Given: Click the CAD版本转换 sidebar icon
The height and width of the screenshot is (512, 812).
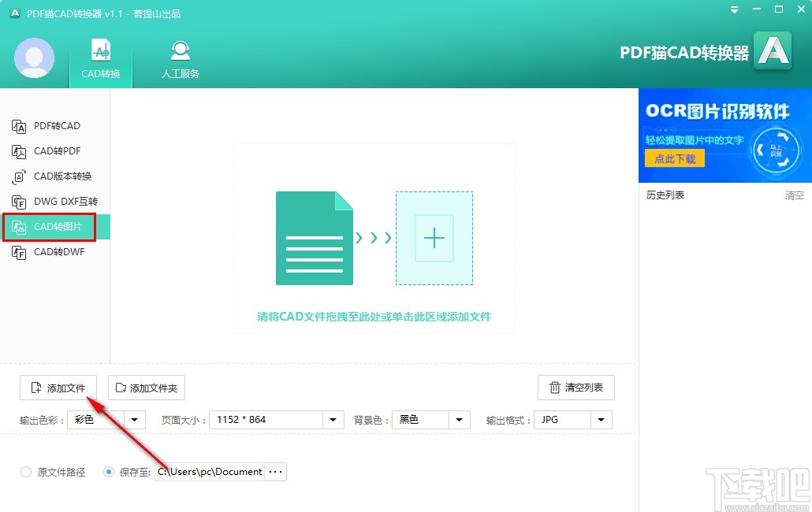Looking at the screenshot, I should click(19, 177).
